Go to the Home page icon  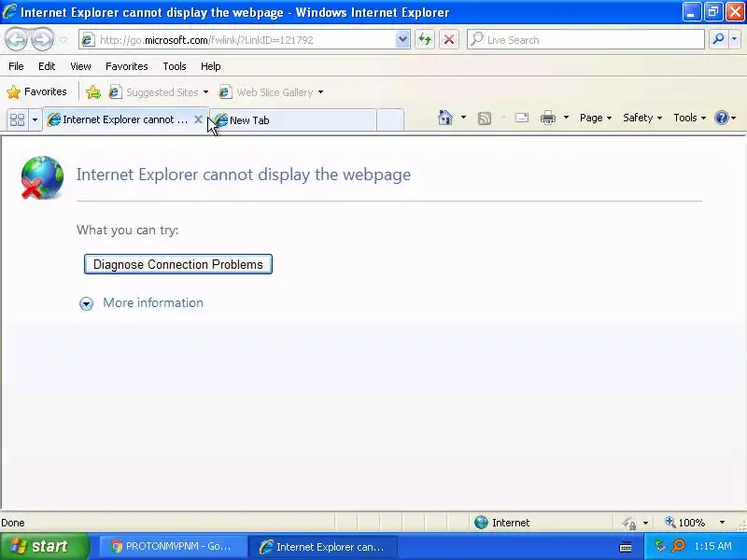[445, 118]
